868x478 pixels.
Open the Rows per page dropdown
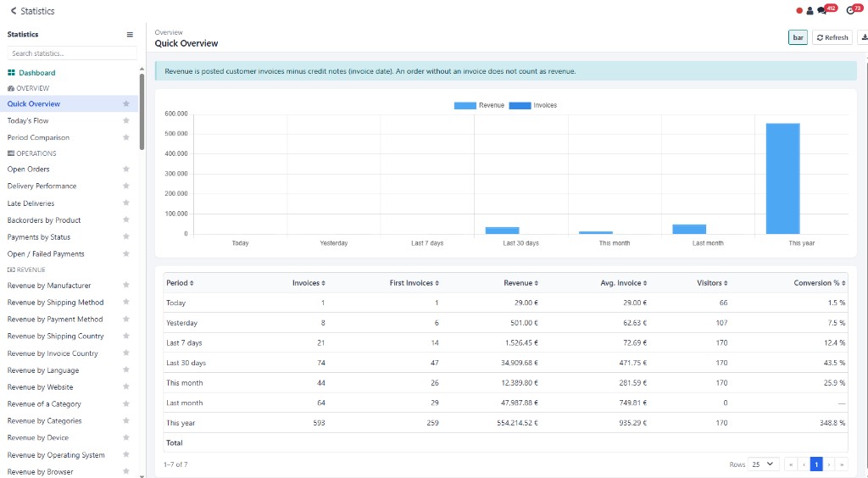click(764, 464)
